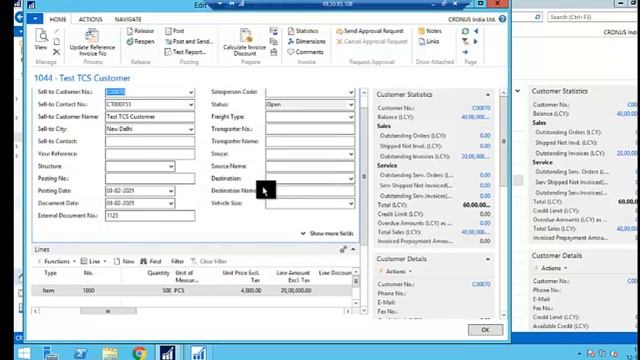Image resolution: width=640 pixels, height=360 pixels.
Task: Open the Document Date dropdown
Action: click(171, 203)
